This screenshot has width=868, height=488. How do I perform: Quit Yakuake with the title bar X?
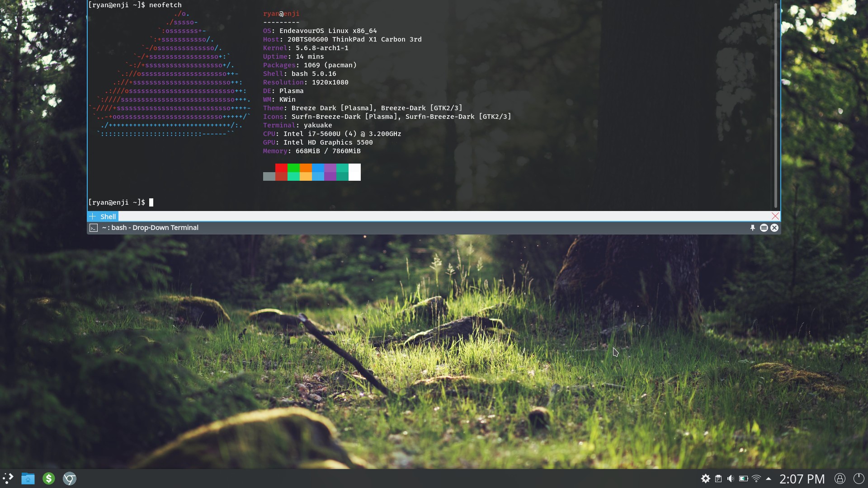click(774, 228)
